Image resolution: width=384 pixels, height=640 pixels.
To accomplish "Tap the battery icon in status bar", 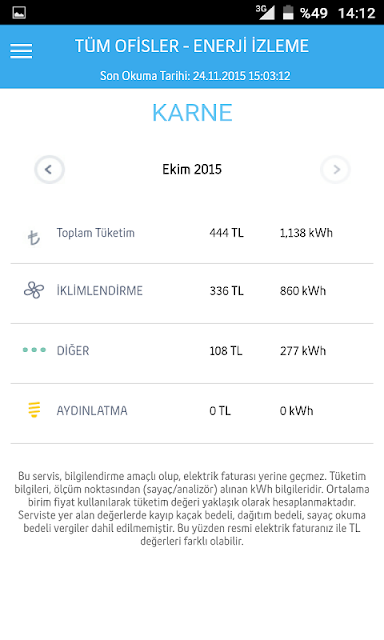I will (x=288, y=13).
